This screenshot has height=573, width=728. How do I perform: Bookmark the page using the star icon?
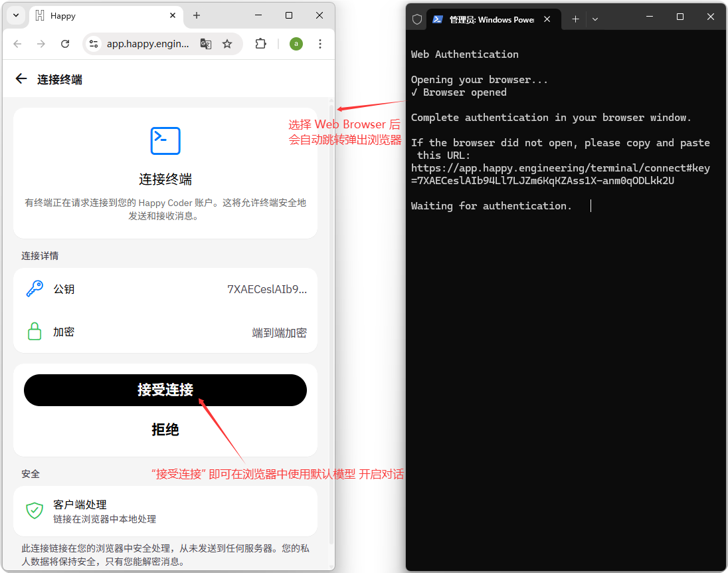(x=227, y=44)
